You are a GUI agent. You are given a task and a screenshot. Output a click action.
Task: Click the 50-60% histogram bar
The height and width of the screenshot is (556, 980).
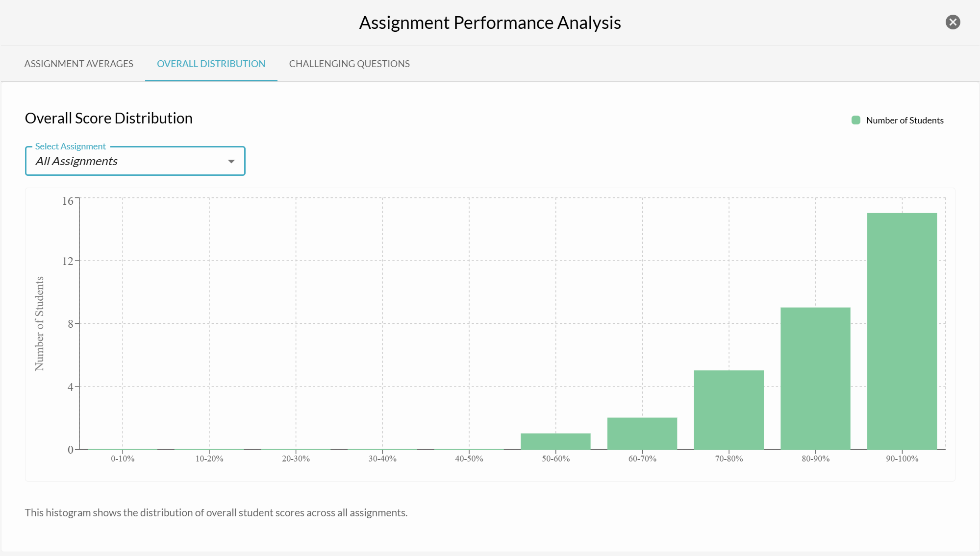[x=555, y=441]
